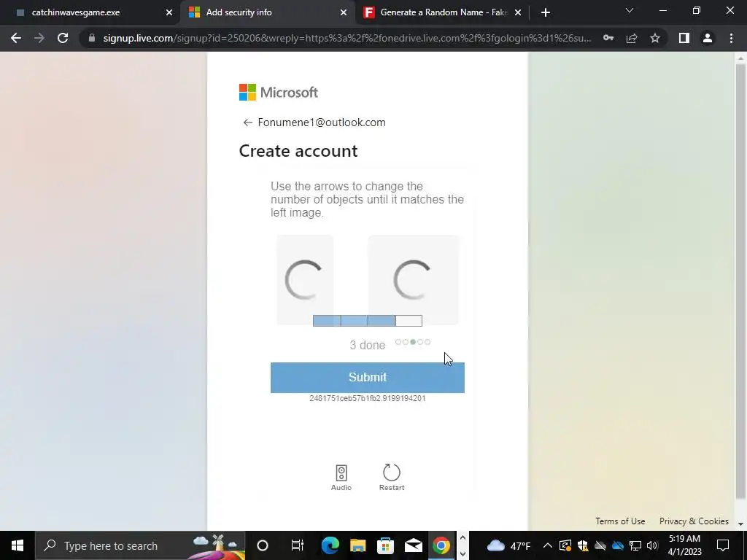
Task: Open notification center icon
Action: [723, 545]
